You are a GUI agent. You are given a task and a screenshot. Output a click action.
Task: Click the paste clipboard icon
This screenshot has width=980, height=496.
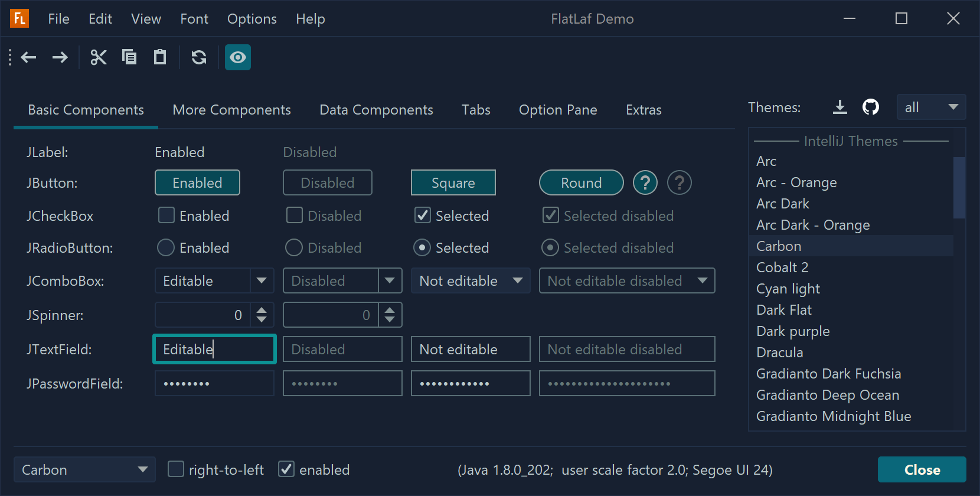pos(159,57)
